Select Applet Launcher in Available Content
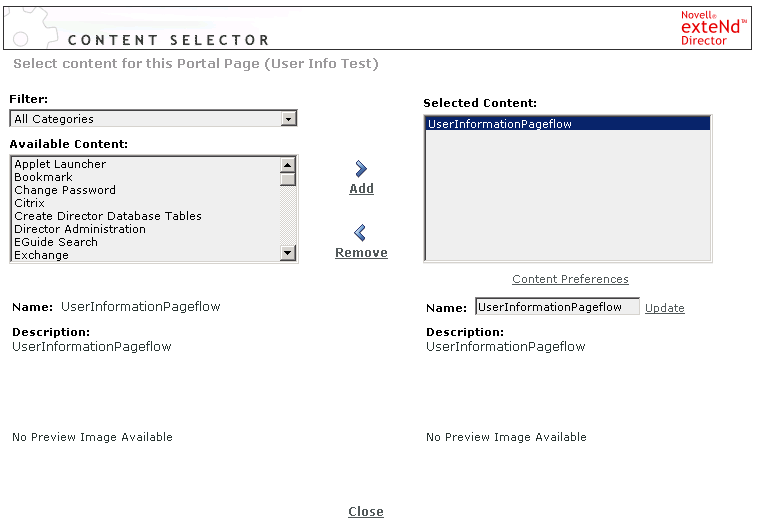757x531 pixels. click(x=60, y=164)
